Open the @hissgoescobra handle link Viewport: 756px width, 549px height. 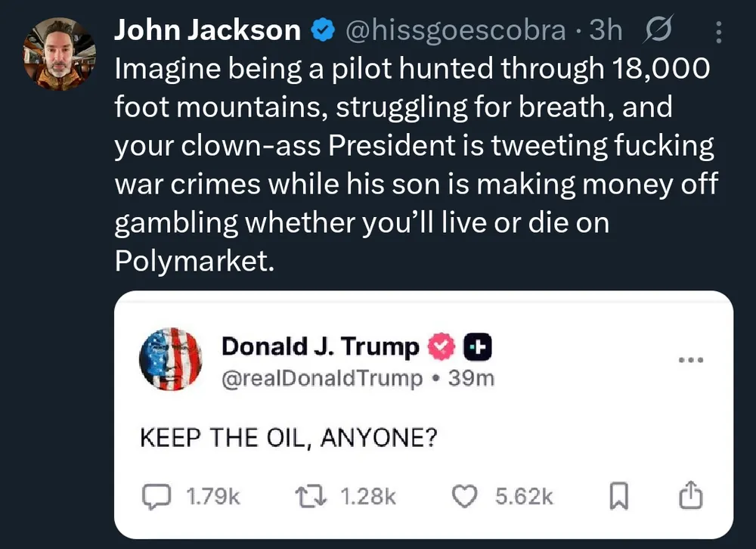click(455, 30)
